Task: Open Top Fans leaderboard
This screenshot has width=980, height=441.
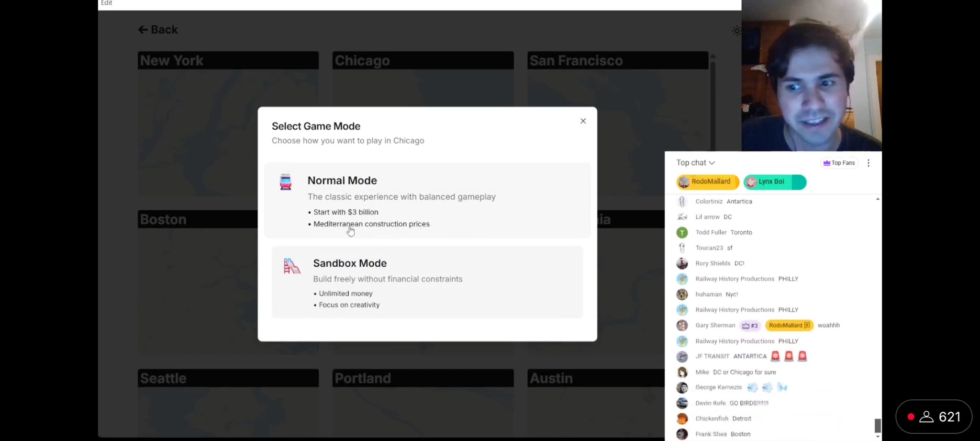Action: (839, 163)
